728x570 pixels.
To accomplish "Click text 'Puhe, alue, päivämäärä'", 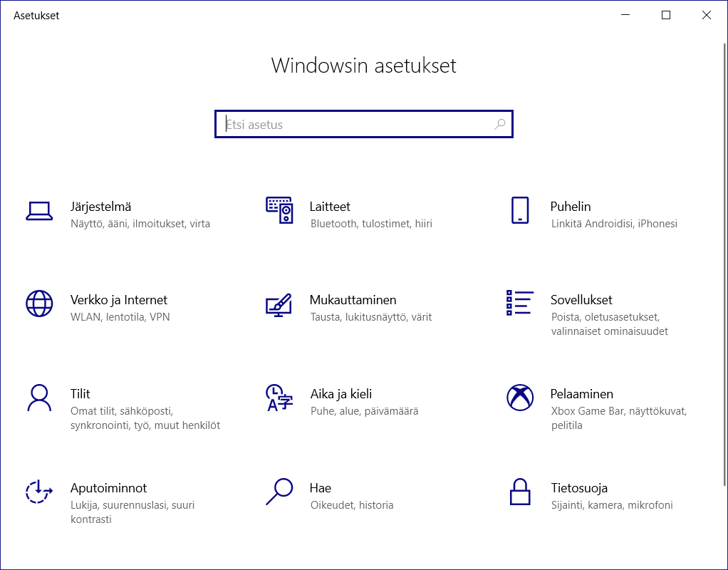I will click(365, 411).
